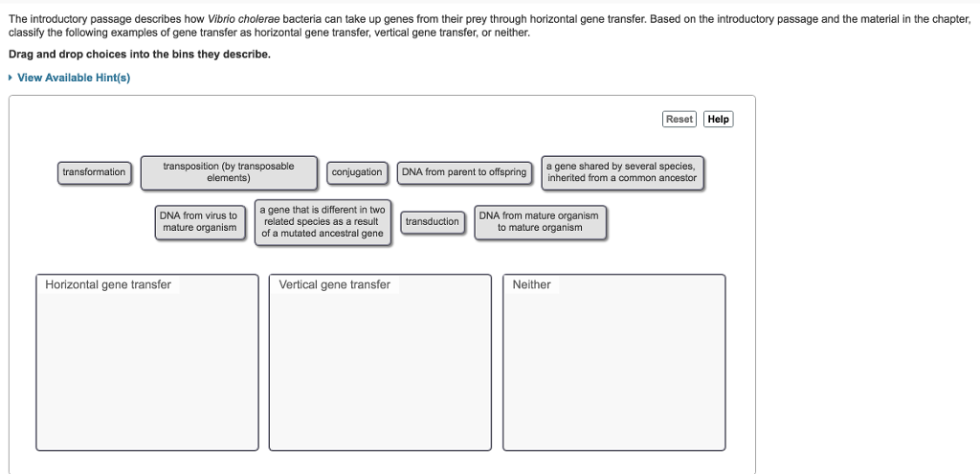Pick the conjugation choice tile
Viewport: 980px width, 474px height.
coord(357,172)
